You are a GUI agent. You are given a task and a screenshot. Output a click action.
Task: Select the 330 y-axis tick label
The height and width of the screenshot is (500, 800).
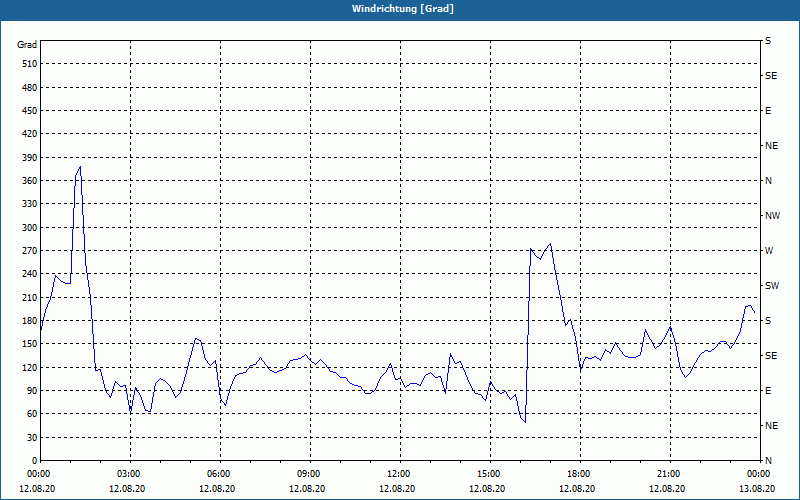pos(30,204)
